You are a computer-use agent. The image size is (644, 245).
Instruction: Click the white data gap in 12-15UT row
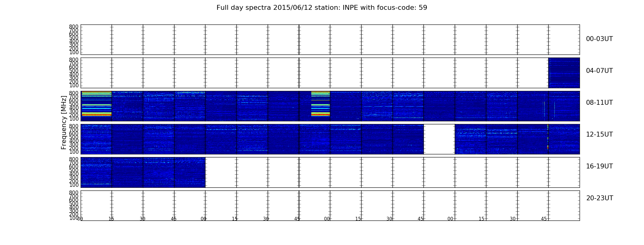pos(439,139)
